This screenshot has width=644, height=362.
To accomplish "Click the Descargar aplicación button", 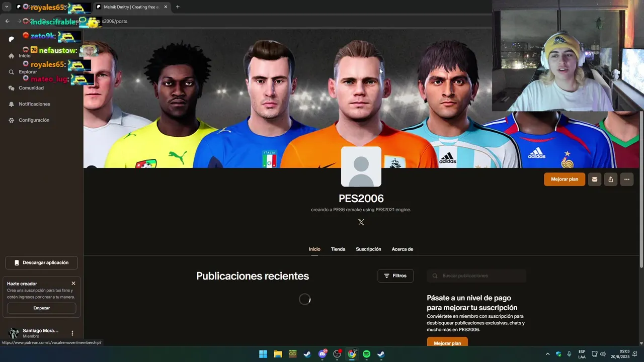I will click(x=42, y=262).
